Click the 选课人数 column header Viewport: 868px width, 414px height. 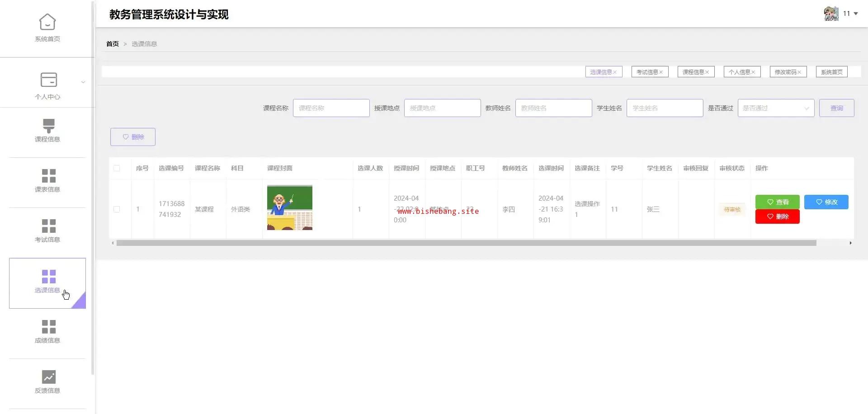370,168
